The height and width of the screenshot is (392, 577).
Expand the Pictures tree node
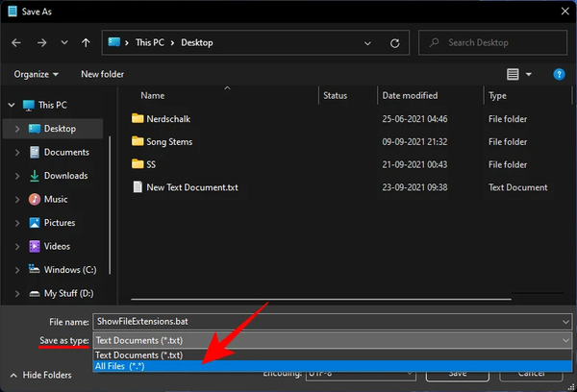17,223
